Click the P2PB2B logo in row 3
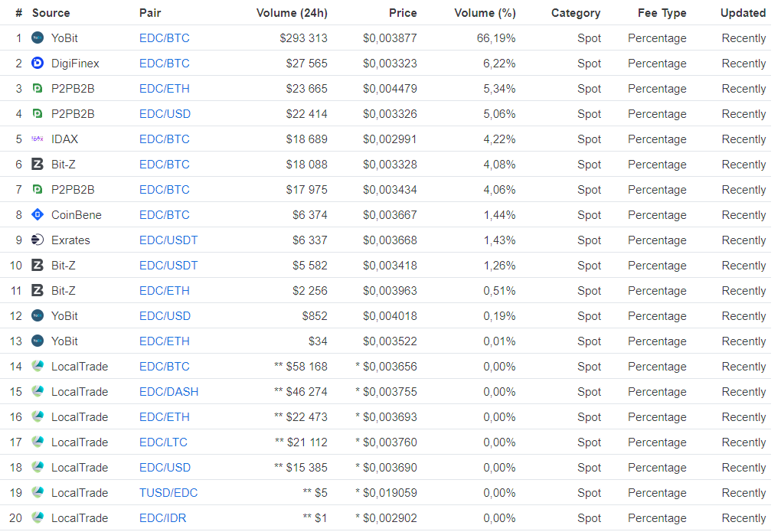781x532 pixels. tap(38, 89)
